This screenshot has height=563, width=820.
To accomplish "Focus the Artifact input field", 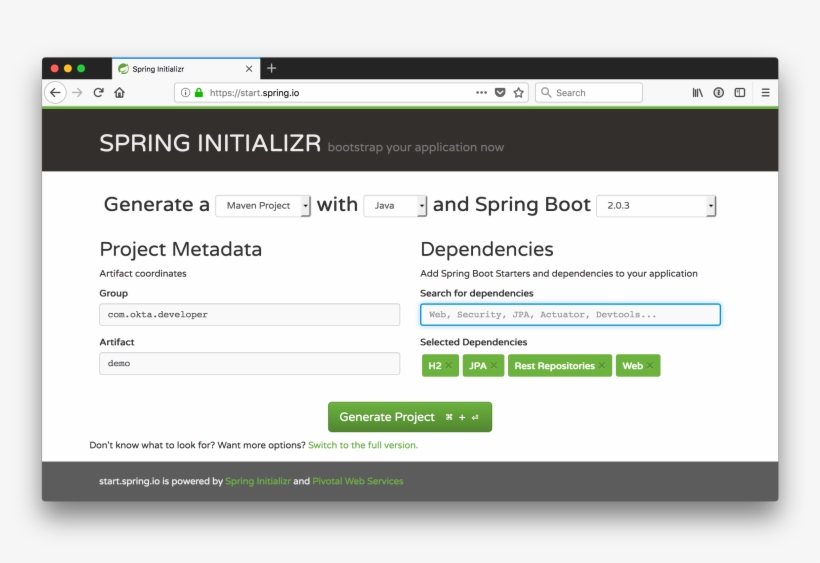I will [x=249, y=363].
